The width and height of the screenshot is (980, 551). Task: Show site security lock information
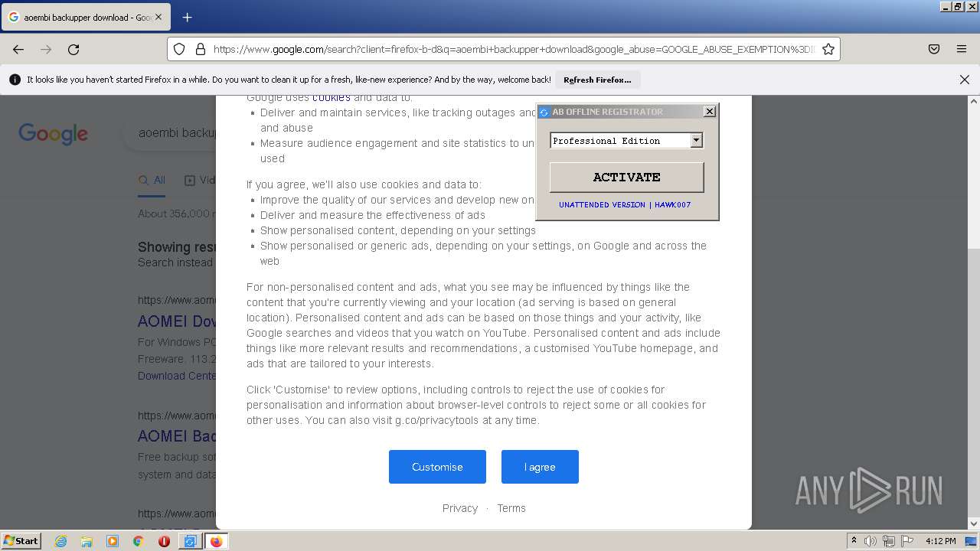point(201,49)
